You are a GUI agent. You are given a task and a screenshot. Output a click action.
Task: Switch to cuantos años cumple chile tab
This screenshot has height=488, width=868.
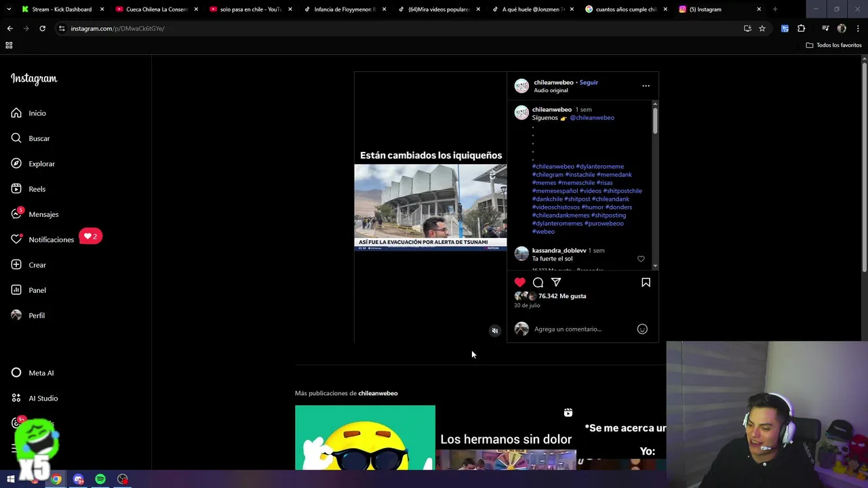point(626,9)
